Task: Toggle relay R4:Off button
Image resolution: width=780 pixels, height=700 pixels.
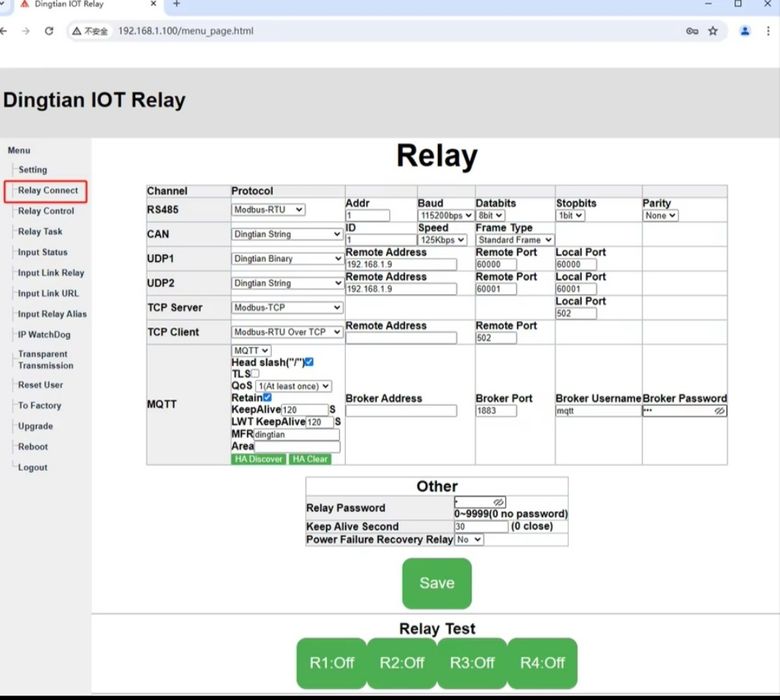Action: tap(542, 663)
